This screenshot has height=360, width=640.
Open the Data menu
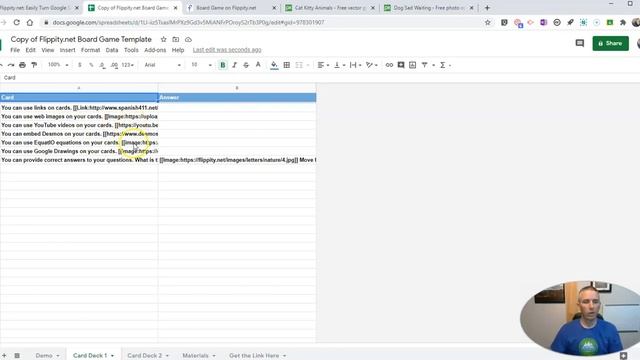(111, 50)
